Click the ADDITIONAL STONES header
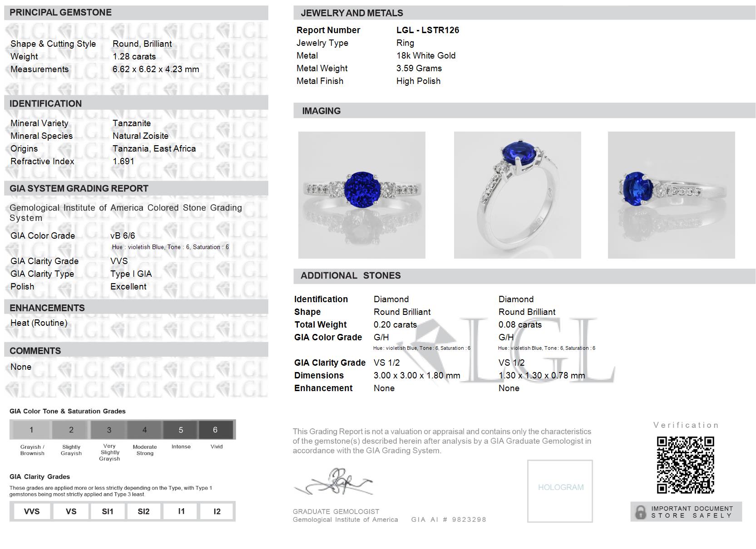Viewport: 756px width, 549px height. coord(524,276)
